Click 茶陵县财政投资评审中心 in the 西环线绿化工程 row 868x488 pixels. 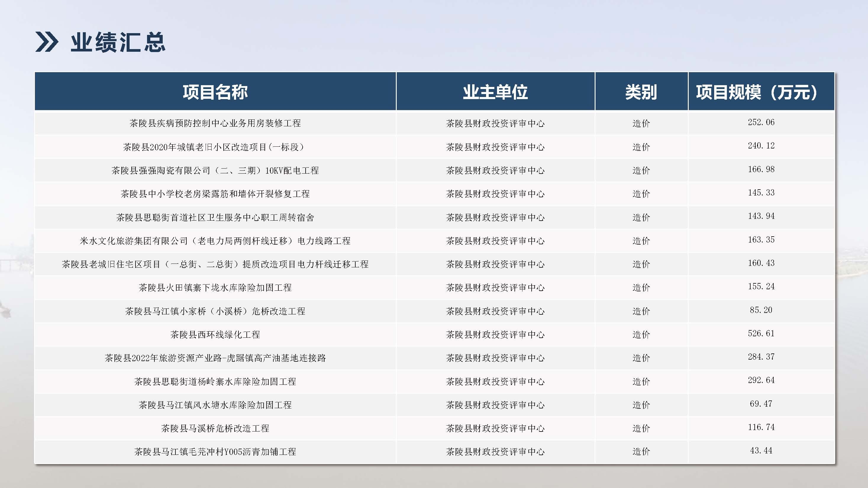[495, 335]
